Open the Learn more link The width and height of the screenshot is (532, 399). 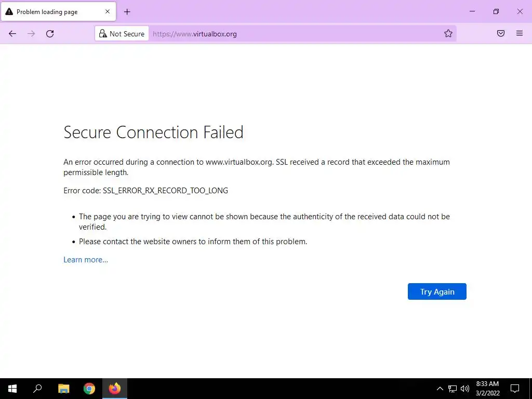[86, 260]
